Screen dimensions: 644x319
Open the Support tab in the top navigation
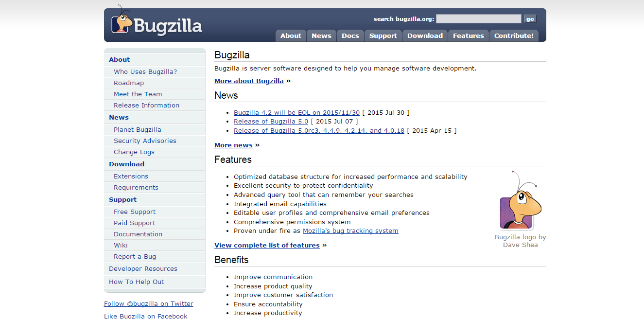point(383,35)
